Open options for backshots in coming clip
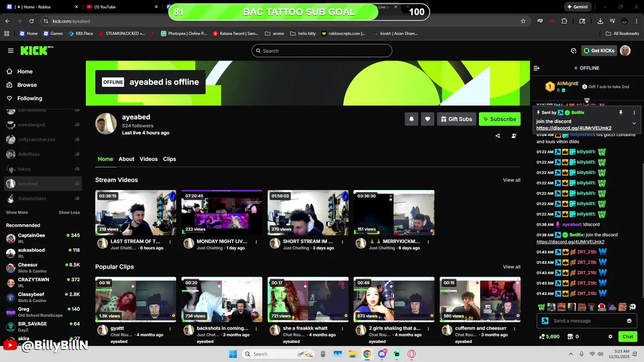 (256, 329)
